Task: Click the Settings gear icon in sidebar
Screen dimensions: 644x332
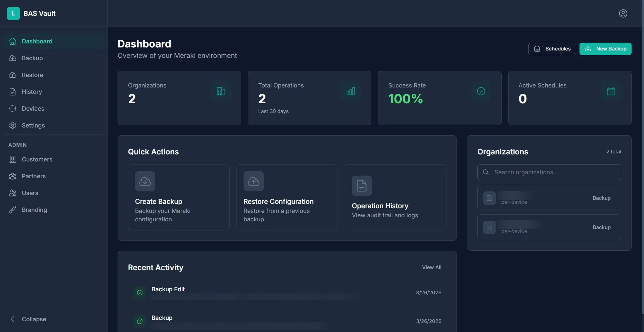Action: pos(13,125)
